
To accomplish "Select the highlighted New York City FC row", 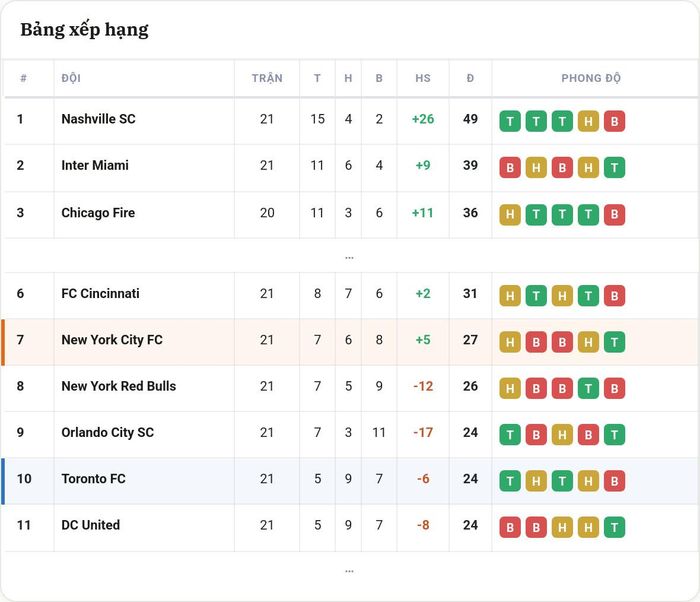I will pyautogui.click(x=350, y=342).
